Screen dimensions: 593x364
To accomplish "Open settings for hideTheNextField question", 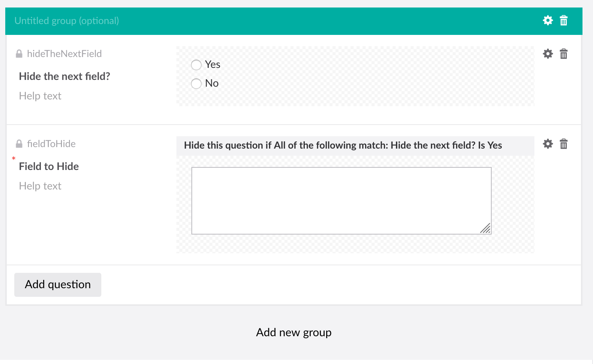I will click(x=548, y=54).
